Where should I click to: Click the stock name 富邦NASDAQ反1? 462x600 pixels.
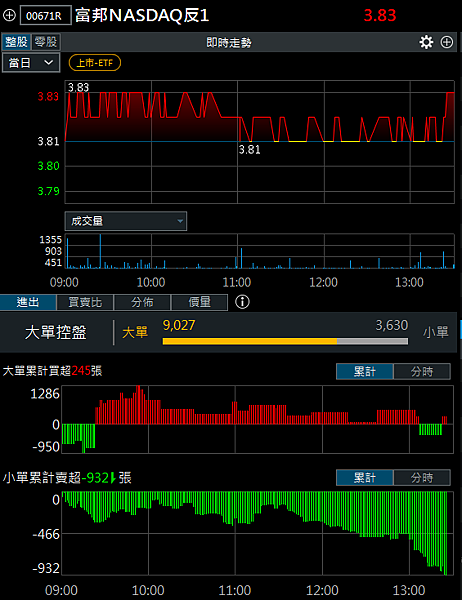pos(142,16)
